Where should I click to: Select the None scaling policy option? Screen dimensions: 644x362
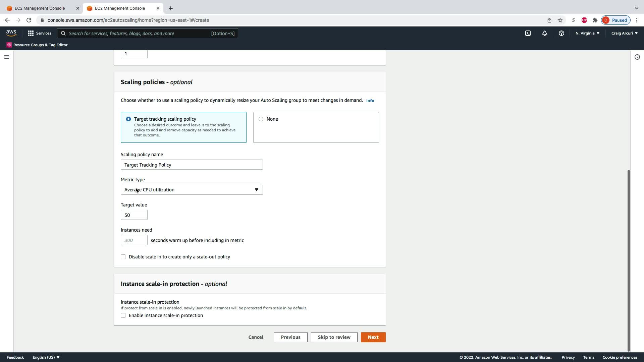coord(261,119)
